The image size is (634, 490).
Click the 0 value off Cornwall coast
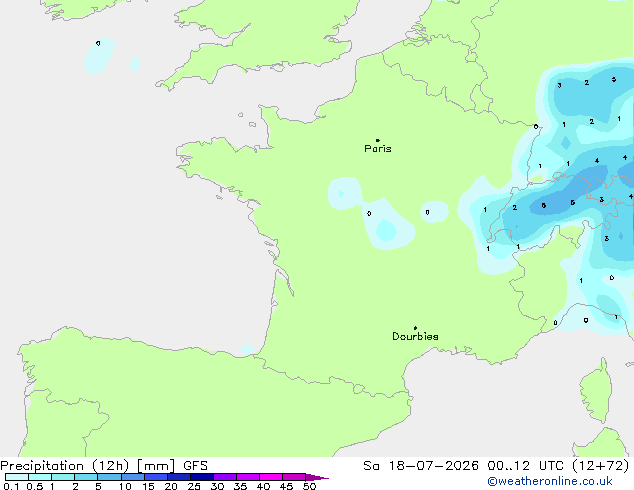pyautogui.click(x=98, y=43)
